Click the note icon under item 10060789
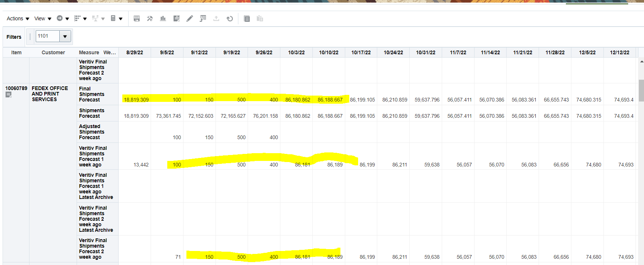Image resolution: width=644 pixels, height=265 pixels. point(8,95)
